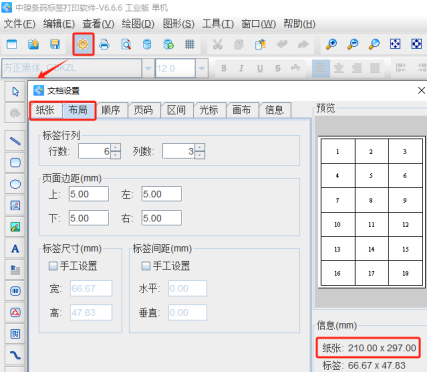428x372 pixels.
Task: Select the rounded rectangle tool
Action: [15, 163]
